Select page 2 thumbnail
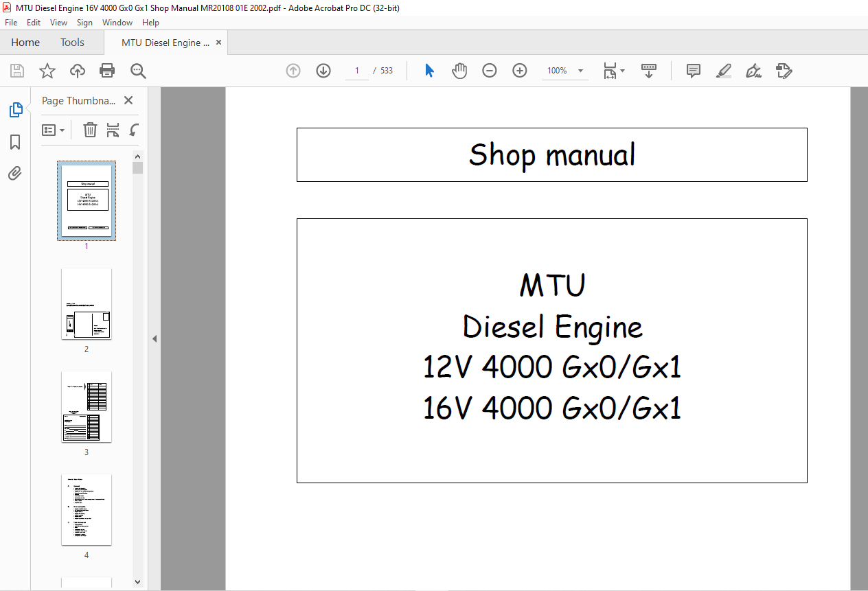This screenshot has width=868, height=591. 87,304
